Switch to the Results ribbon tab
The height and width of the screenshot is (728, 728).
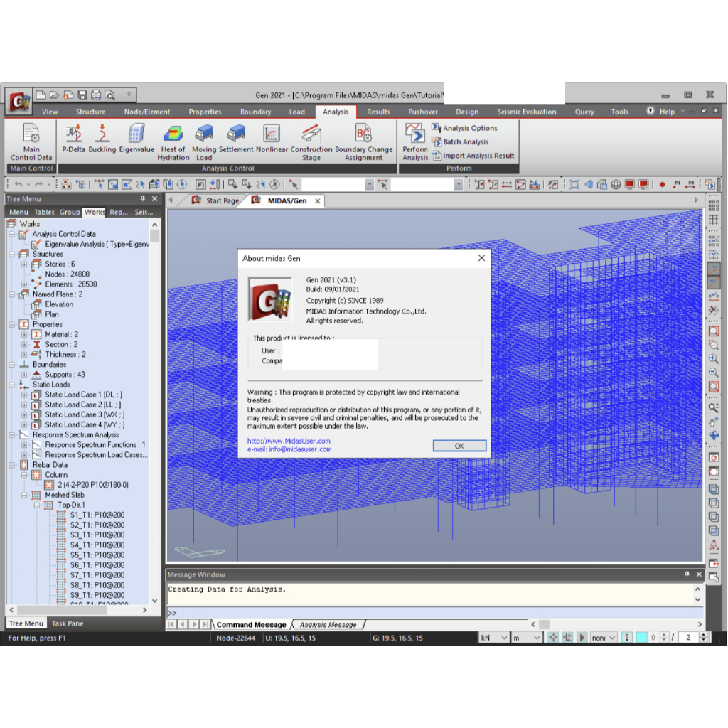(378, 112)
